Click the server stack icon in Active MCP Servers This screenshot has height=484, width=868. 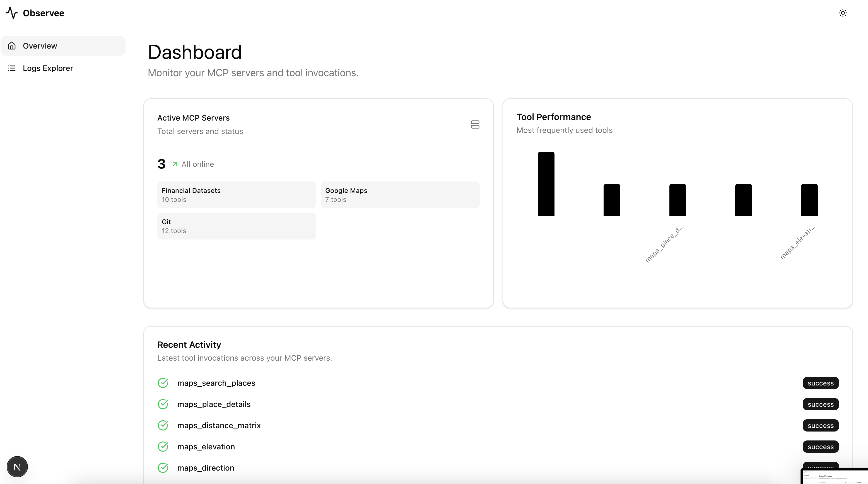point(475,124)
